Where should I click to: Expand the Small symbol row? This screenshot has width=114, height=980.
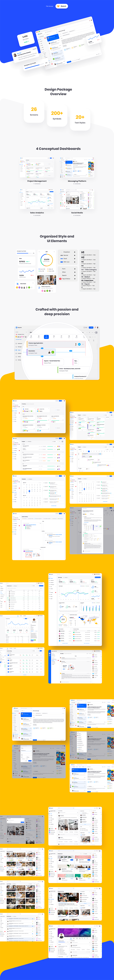click(x=68, y=259)
